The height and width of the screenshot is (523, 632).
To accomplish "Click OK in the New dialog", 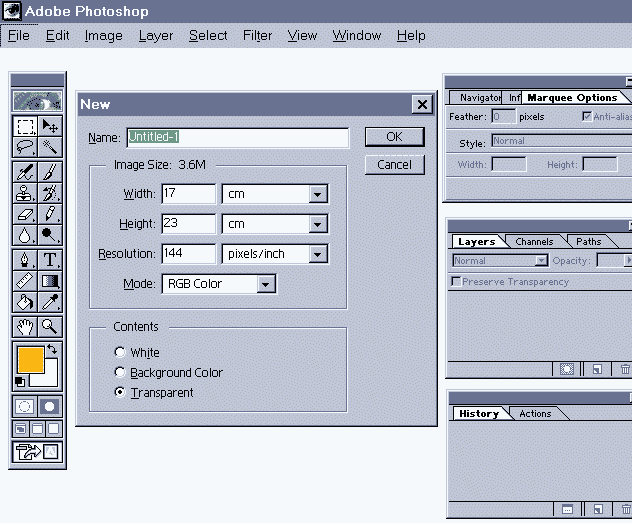I will 394,137.
